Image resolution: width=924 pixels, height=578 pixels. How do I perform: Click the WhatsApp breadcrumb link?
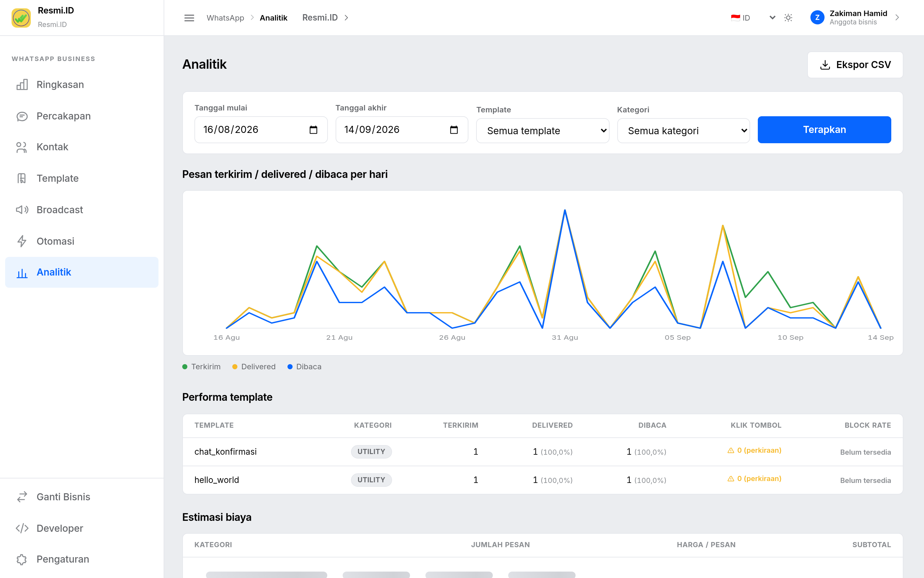(x=225, y=18)
